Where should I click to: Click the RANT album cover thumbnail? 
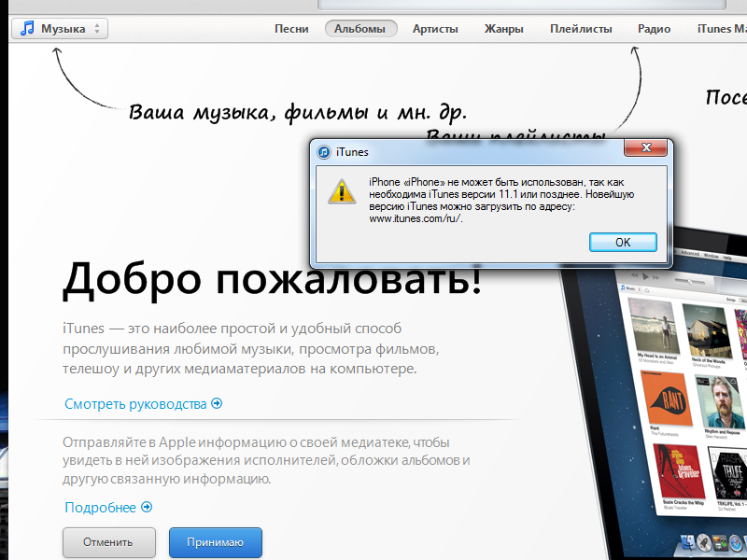pyautogui.click(x=667, y=399)
